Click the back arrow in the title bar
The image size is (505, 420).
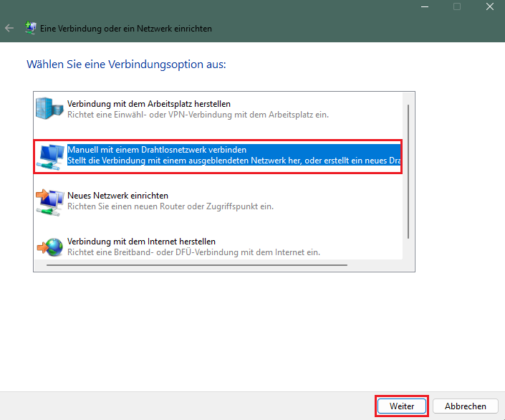(9, 29)
